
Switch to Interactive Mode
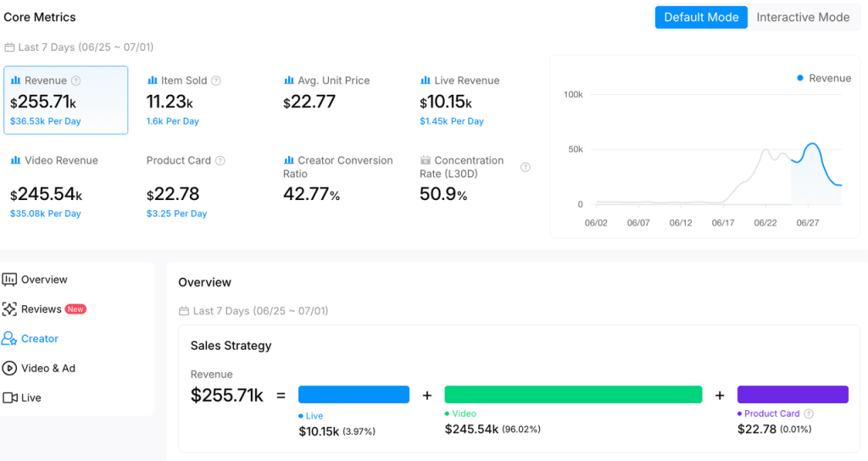pos(803,17)
